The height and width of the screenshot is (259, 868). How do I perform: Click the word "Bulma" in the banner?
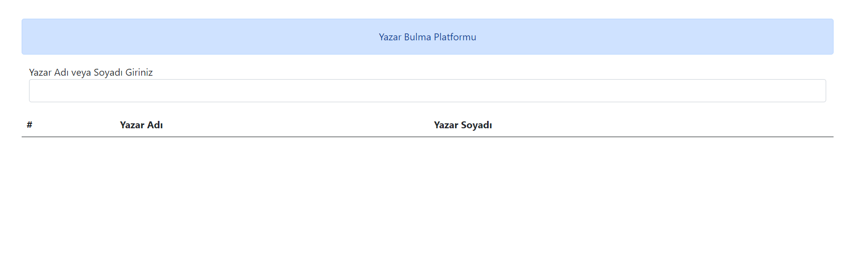pos(417,37)
